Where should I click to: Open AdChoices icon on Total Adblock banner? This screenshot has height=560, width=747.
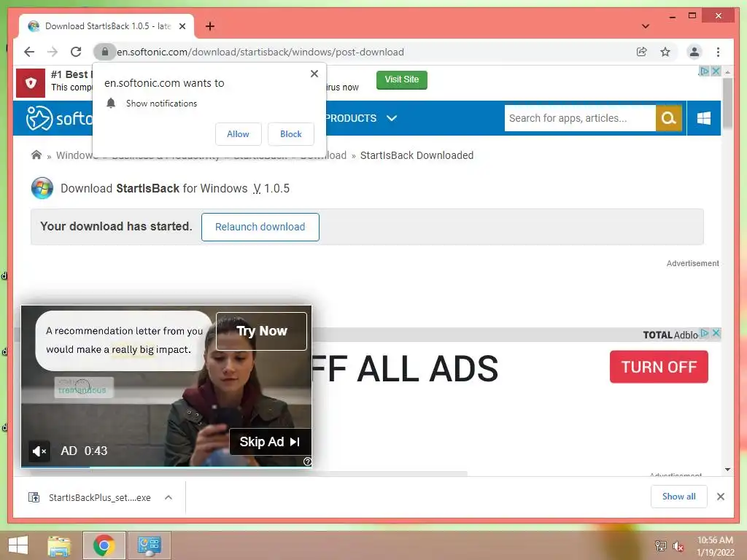coord(705,332)
